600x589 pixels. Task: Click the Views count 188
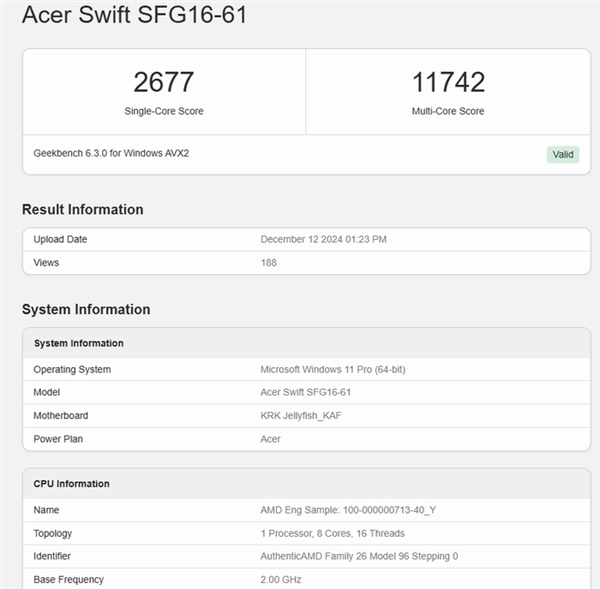(x=268, y=262)
